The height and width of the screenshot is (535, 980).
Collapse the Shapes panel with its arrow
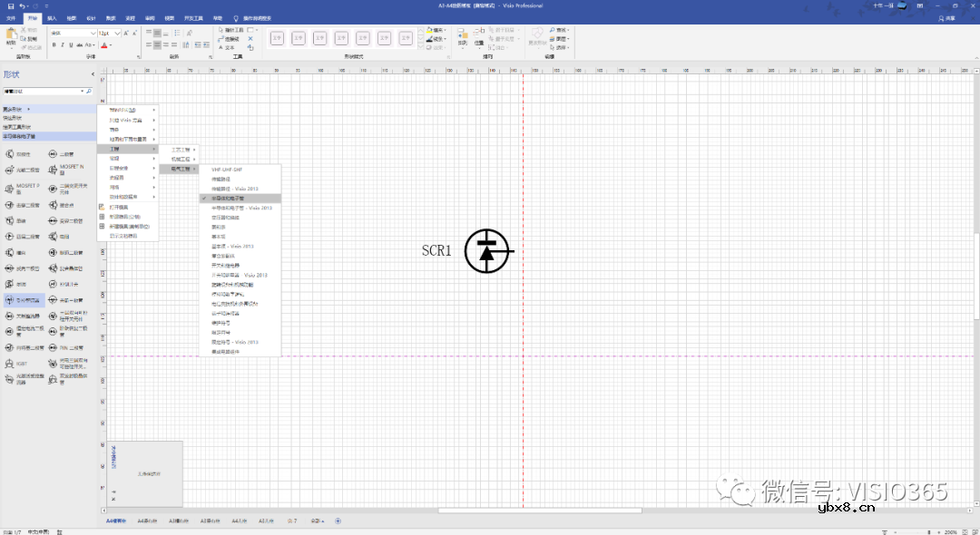click(91, 74)
